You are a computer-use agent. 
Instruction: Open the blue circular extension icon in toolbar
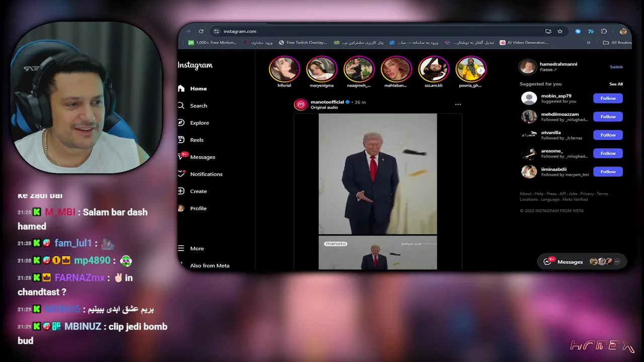click(x=578, y=31)
